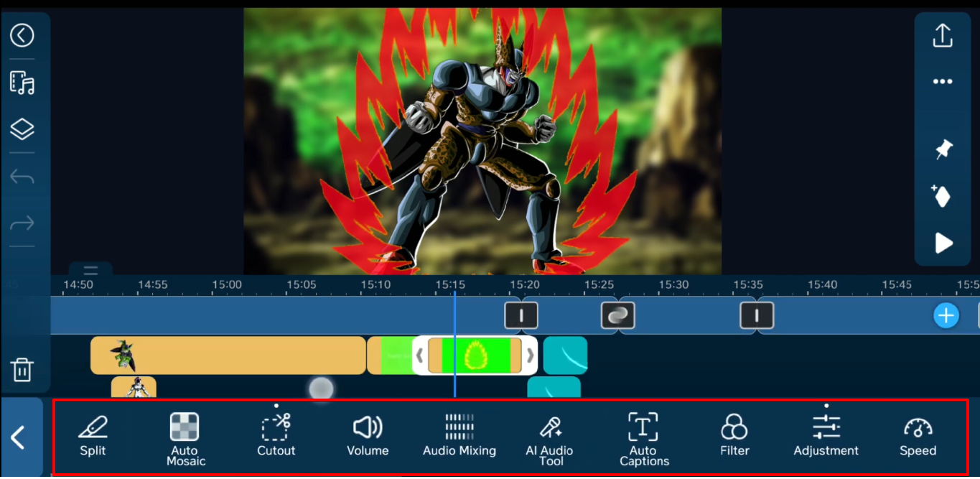Open the Cutout tool

click(276, 436)
